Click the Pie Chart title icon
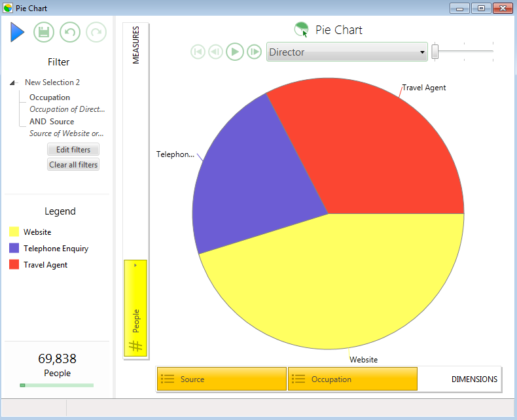 point(301,29)
